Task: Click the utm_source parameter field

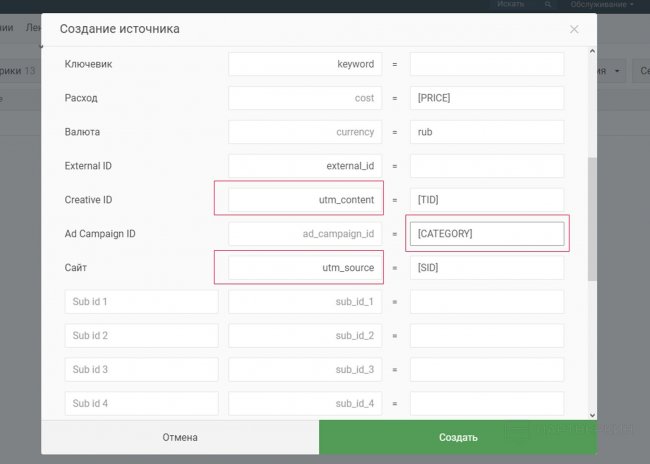Action: pos(305,268)
